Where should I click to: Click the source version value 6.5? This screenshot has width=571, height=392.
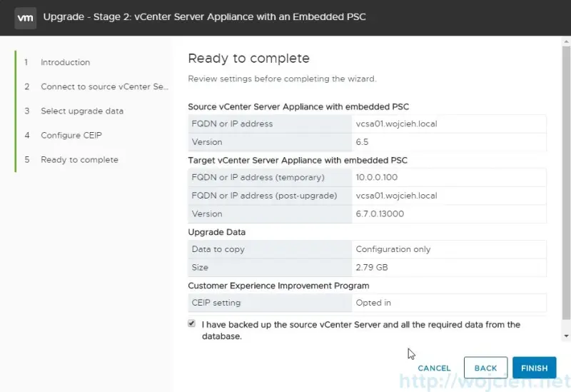(362, 142)
